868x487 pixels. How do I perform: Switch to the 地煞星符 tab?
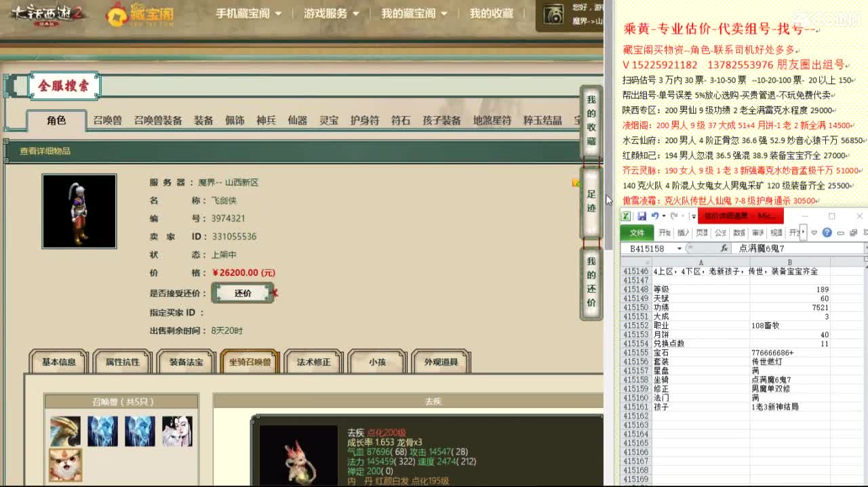492,120
